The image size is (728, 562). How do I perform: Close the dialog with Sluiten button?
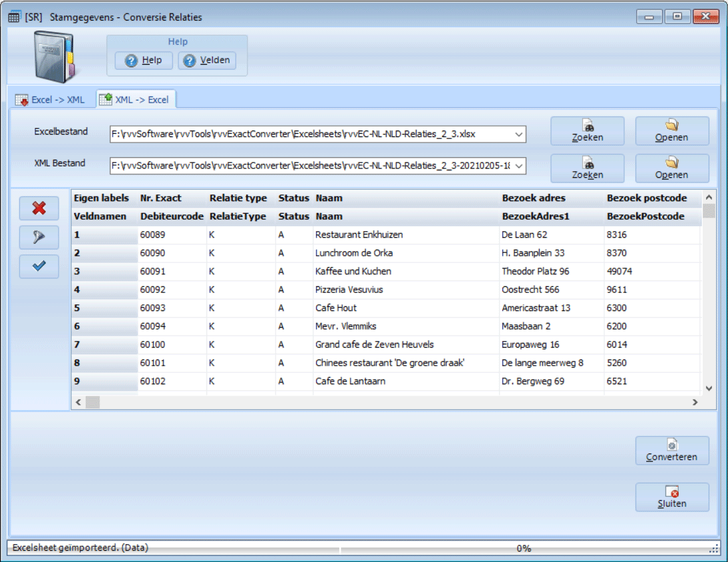coord(672,497)
